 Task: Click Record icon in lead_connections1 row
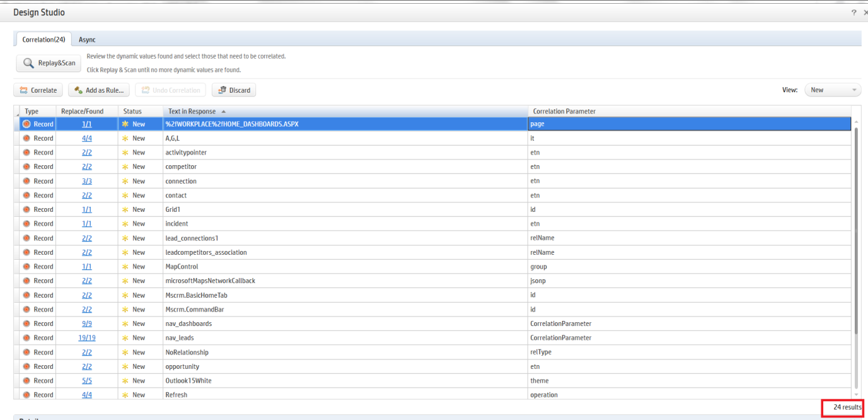tap(26, 238)
